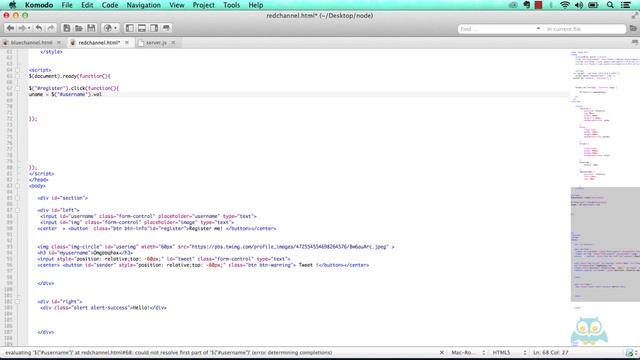
Task: Fold the body tag at line 83
Action: click(18, 186)
